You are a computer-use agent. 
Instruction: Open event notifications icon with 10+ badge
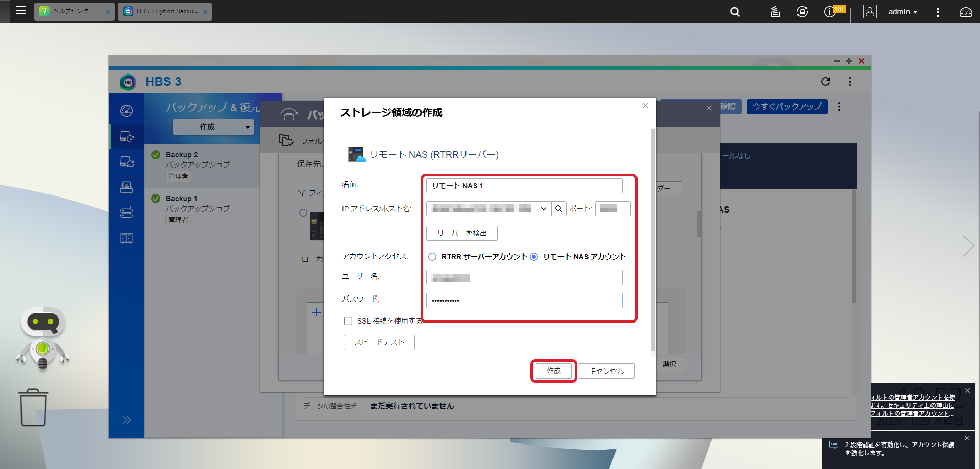[x=831, y=11]
